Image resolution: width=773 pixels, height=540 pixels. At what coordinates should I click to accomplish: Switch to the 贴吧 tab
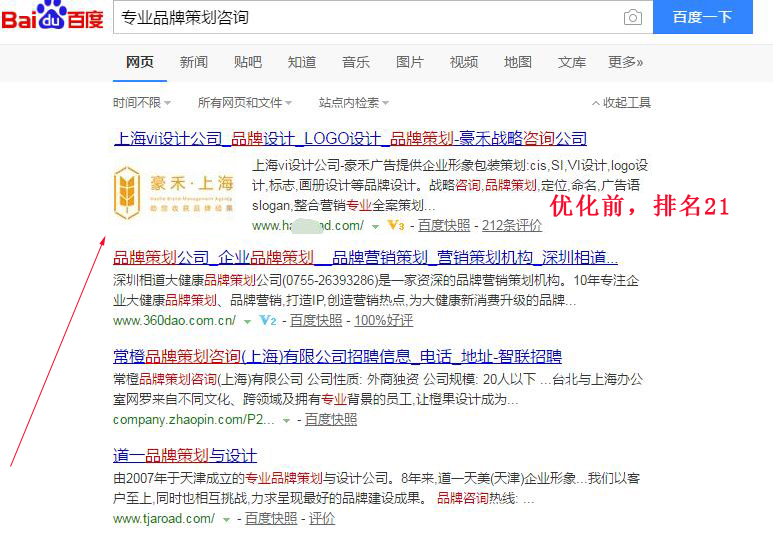(x=248, y=62)
